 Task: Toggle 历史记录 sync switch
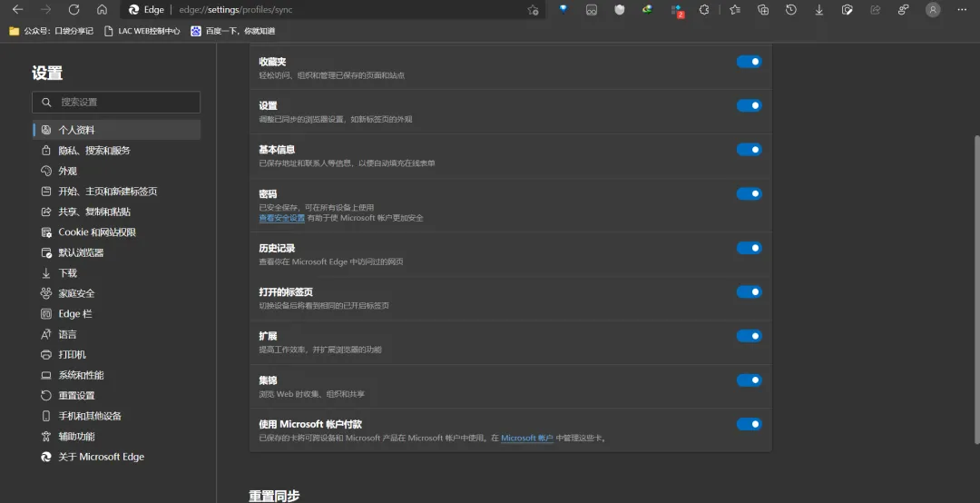click(x=749, y=248)
